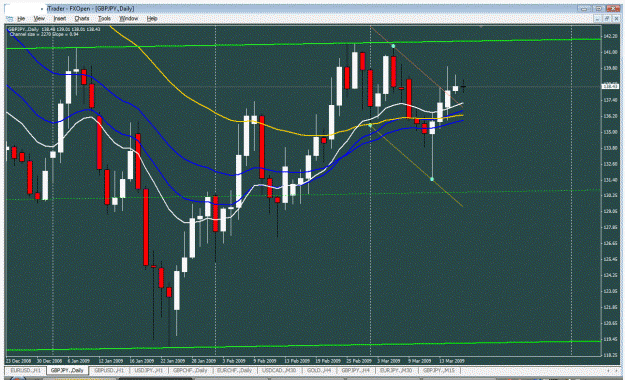Viewport: 625px width, 380px height.
Task: Open the Charts menu
Action: click(82, 19)
